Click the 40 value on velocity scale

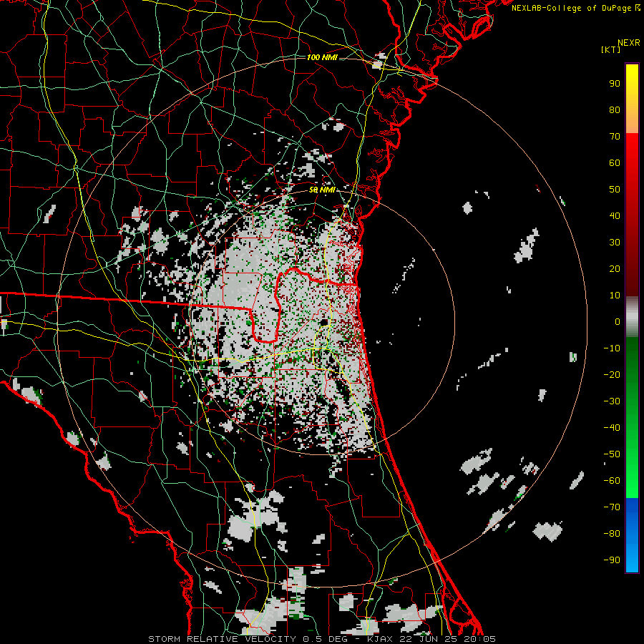point(615,216)
